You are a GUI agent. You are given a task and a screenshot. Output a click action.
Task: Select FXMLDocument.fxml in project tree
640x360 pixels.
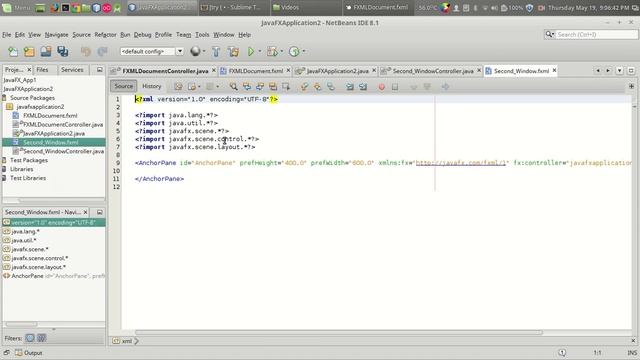point(50,116)
